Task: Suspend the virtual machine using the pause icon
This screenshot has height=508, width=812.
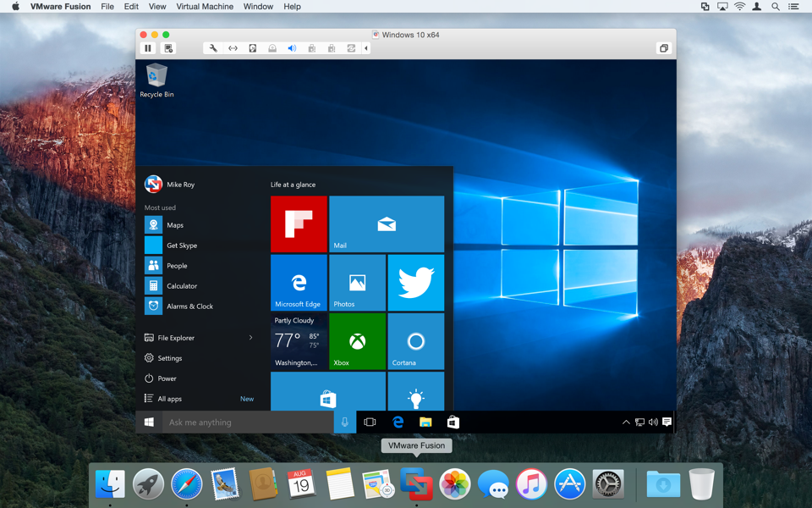Action: [x=148, y=48]
